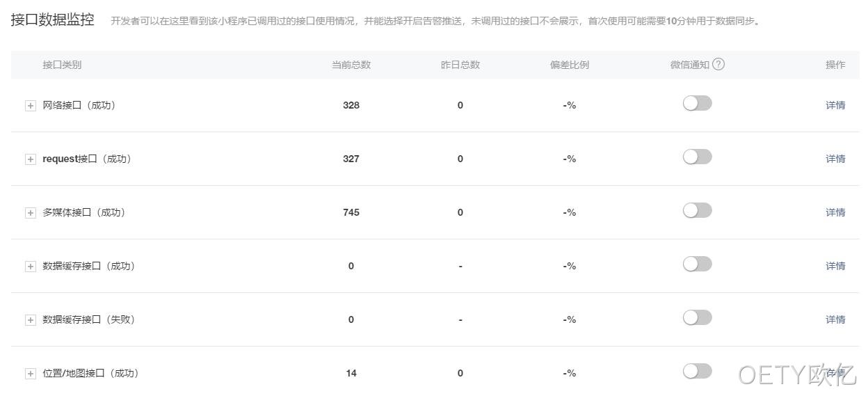Open 详情 for 数据缓存接口（成功）

point(835,266)
